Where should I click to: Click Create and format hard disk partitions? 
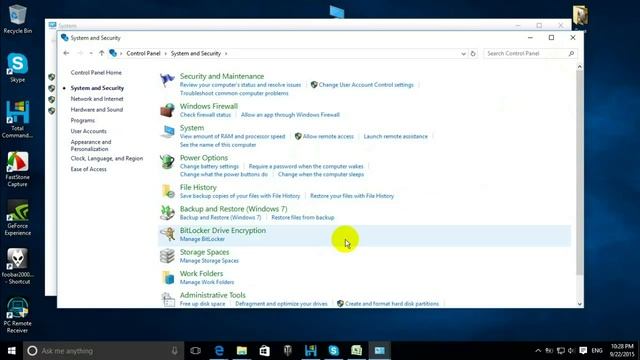(391, 304)
